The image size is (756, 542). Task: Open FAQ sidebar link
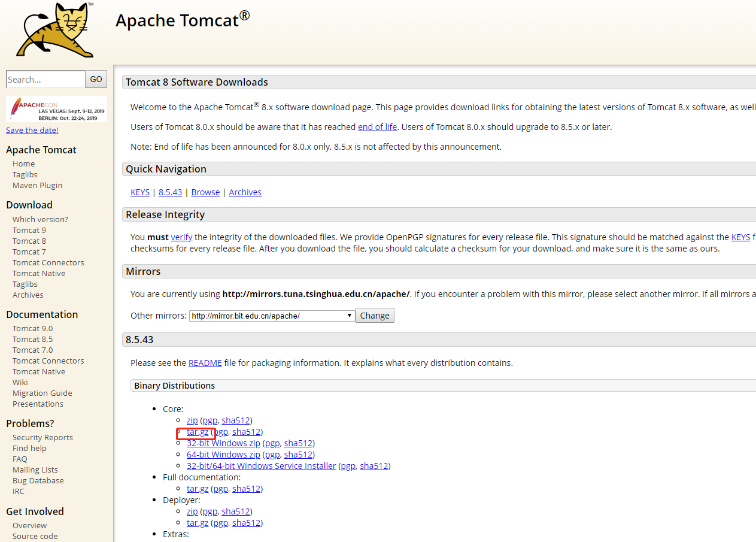pos(20,459)
